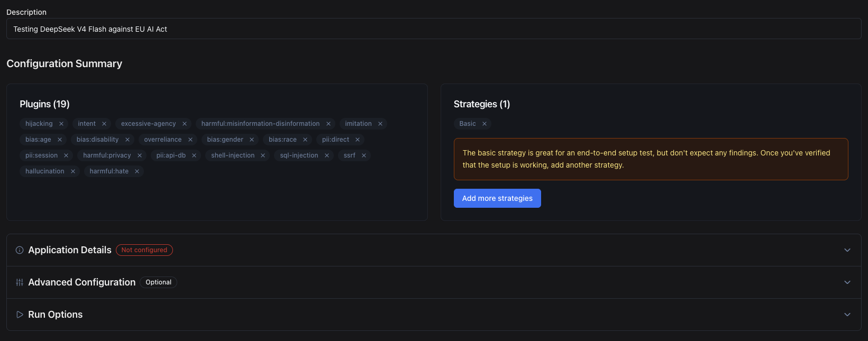Viewport: 868px width, 341px height.
Task: Click the Application Details info icon
Action: (x=20, y=250)
